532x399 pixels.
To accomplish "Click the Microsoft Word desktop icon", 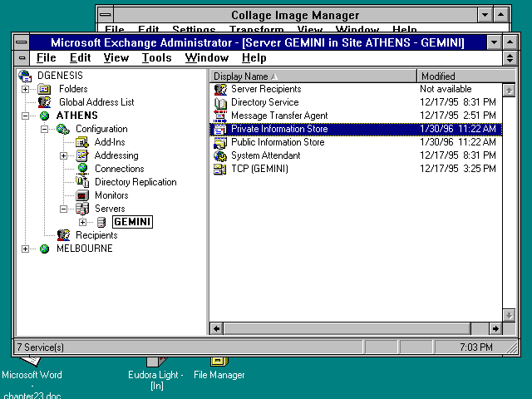I will pos(31,362).
